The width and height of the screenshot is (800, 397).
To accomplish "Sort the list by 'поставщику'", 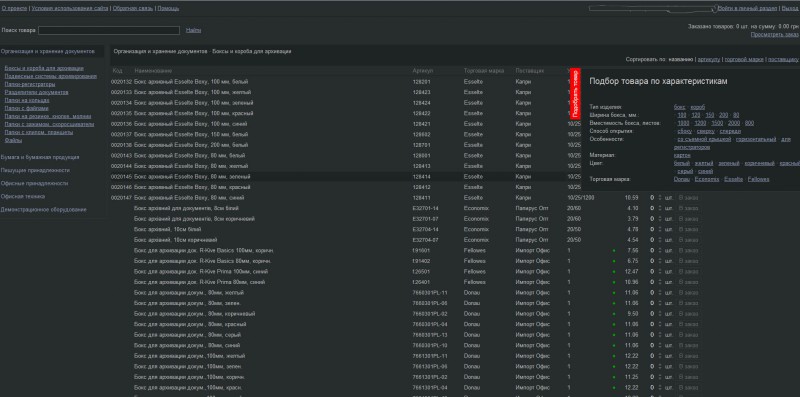I will (783, 60).
